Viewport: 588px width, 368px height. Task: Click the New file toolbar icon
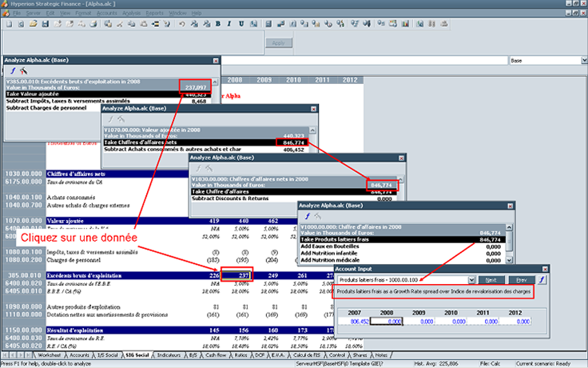[x=9, y=24]
